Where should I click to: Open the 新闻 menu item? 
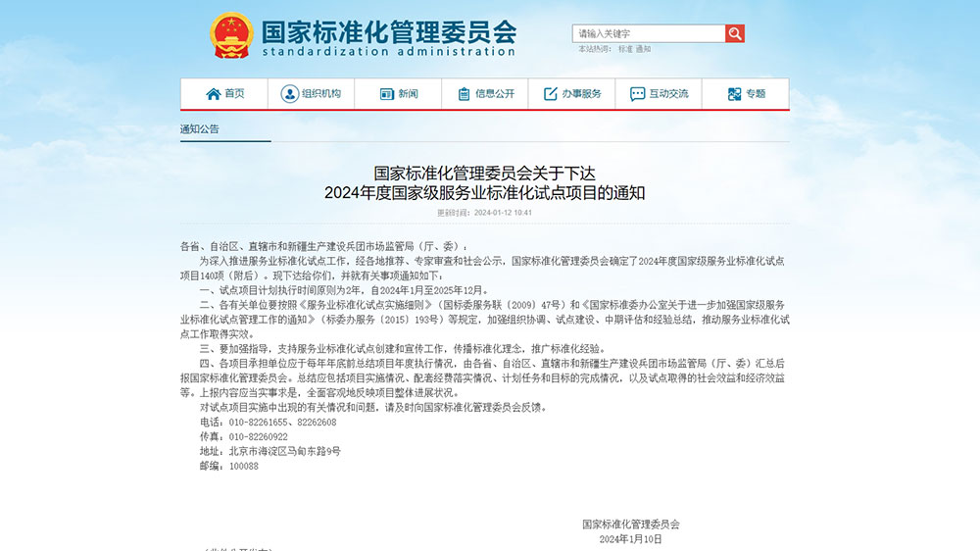[x=398, y=94]
